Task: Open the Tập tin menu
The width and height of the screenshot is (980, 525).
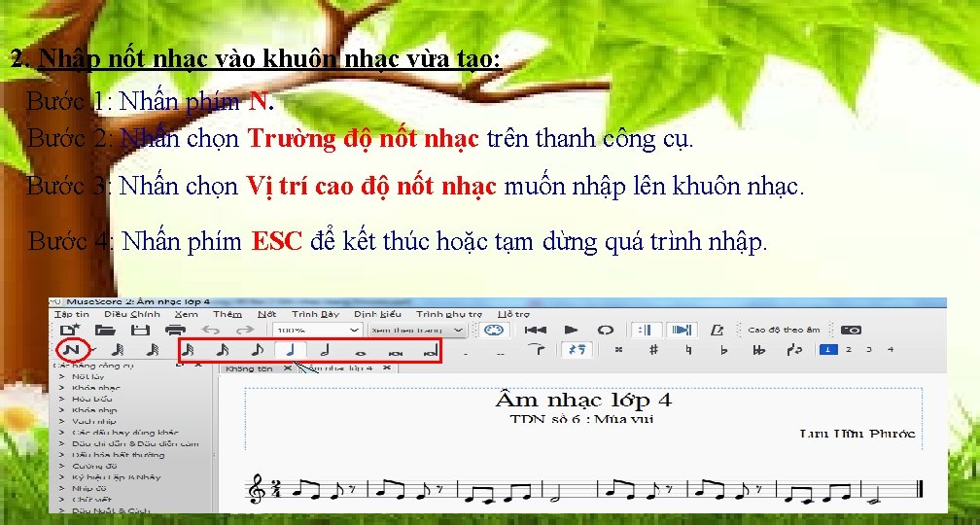Action: pos(72,314)
